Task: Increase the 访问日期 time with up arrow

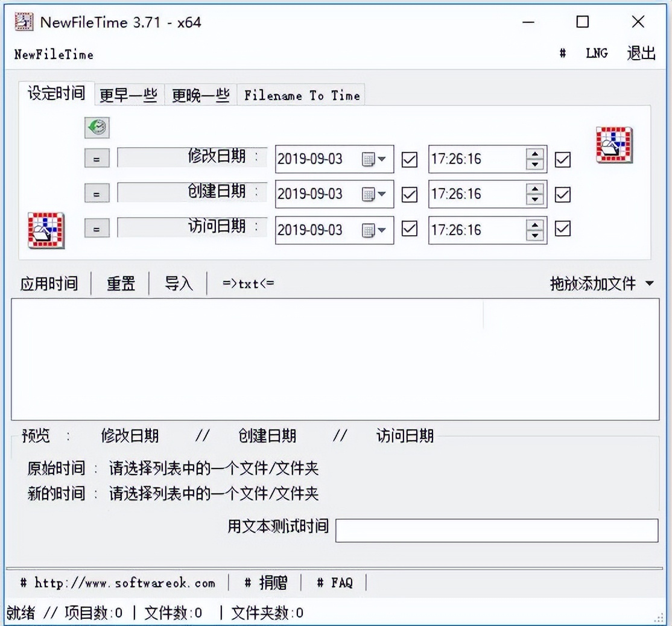Action: 535,224
